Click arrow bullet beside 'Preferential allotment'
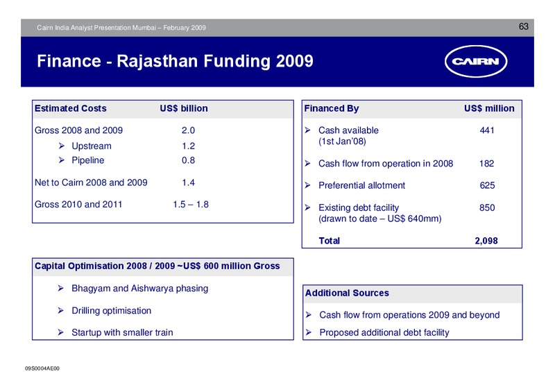This screenshot has width=555, height=392. point(308,185)
